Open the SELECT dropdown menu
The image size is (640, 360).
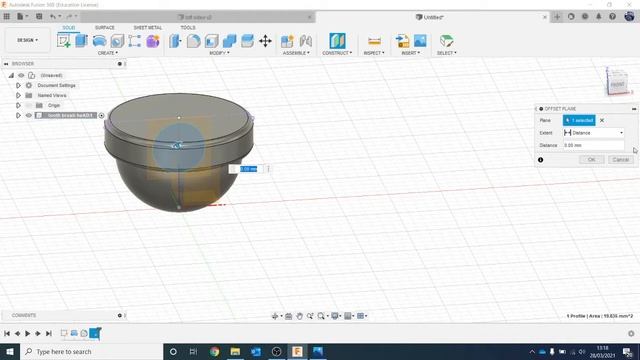(x=447, y=53)
